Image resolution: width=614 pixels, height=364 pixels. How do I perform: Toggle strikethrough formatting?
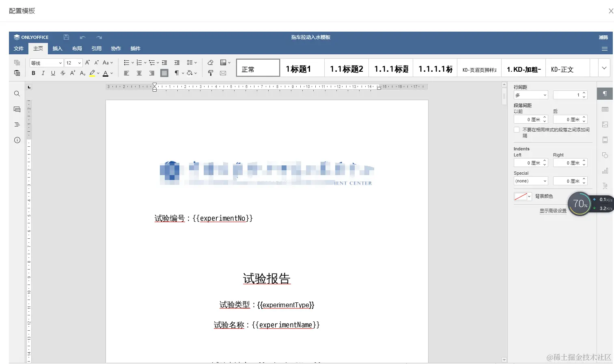point(62,73)
